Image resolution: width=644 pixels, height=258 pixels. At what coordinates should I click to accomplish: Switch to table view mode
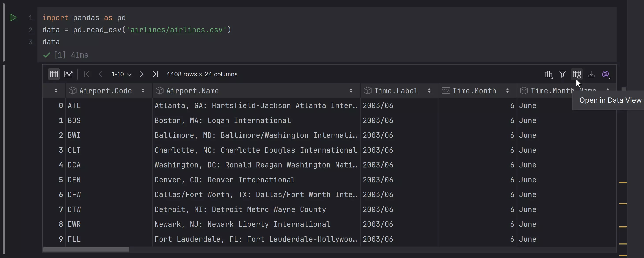(54, 74)
